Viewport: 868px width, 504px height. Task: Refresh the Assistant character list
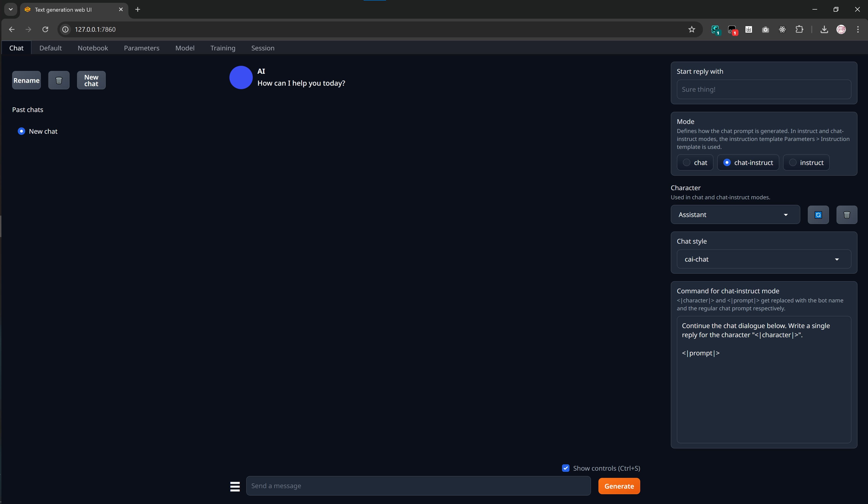coord(818,214)
